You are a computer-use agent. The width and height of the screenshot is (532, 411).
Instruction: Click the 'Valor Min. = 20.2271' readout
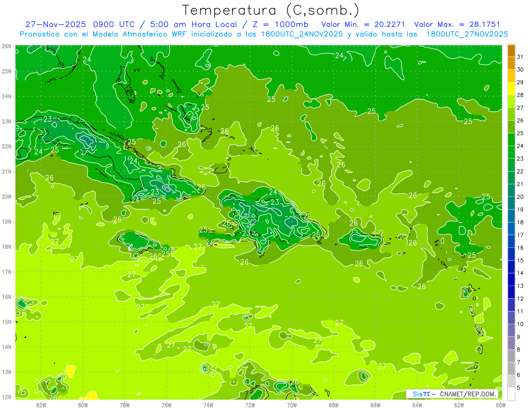pos(364,24)
